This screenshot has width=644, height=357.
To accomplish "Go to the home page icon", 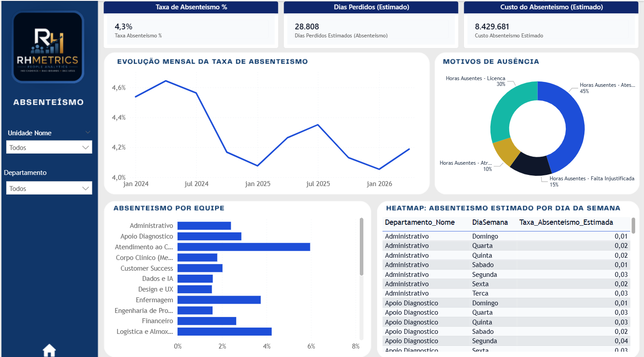I will [x=49, y=351].
